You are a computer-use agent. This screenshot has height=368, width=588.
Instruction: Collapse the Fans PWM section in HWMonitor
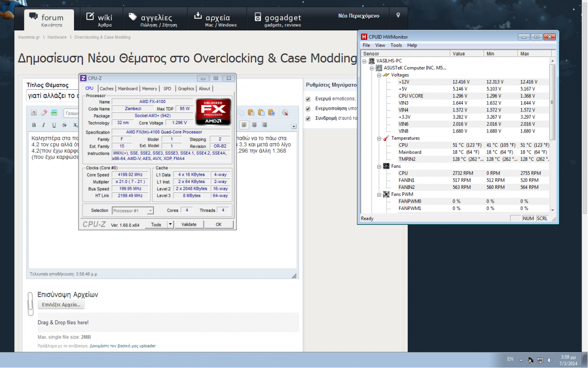tap(380, 194)
